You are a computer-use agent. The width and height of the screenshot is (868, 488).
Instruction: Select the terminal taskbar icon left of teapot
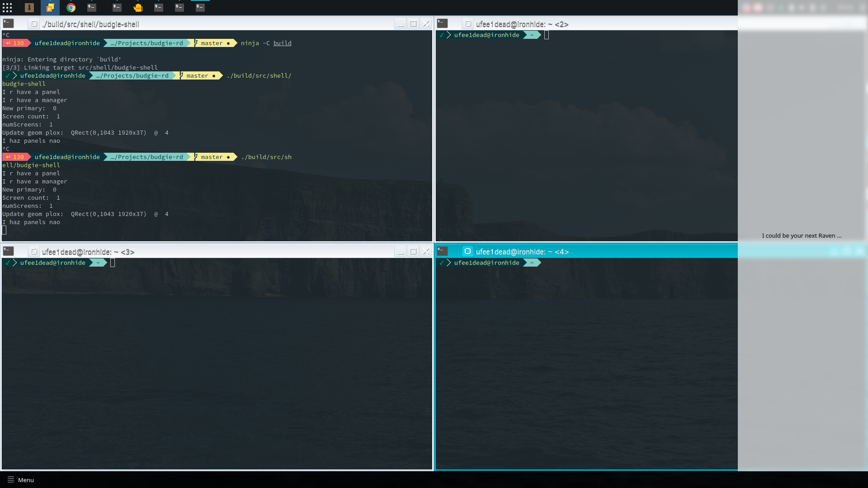117,8
